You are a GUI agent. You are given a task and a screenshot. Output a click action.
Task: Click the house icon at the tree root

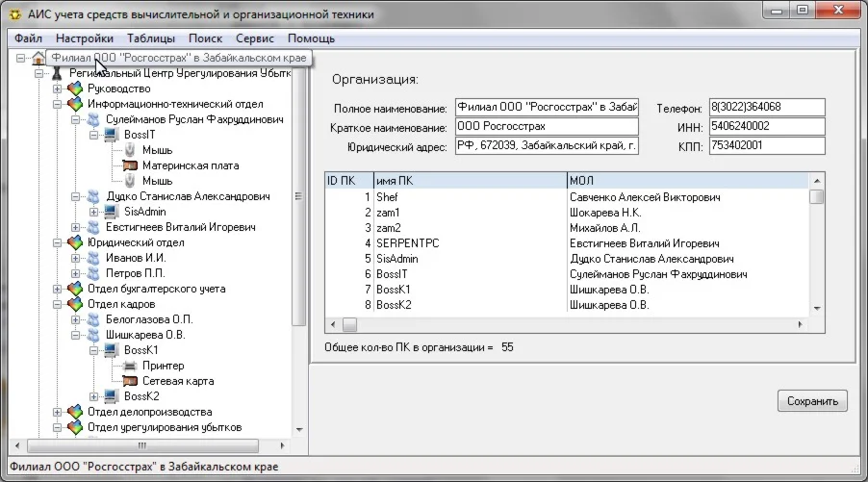click(38, 59)
